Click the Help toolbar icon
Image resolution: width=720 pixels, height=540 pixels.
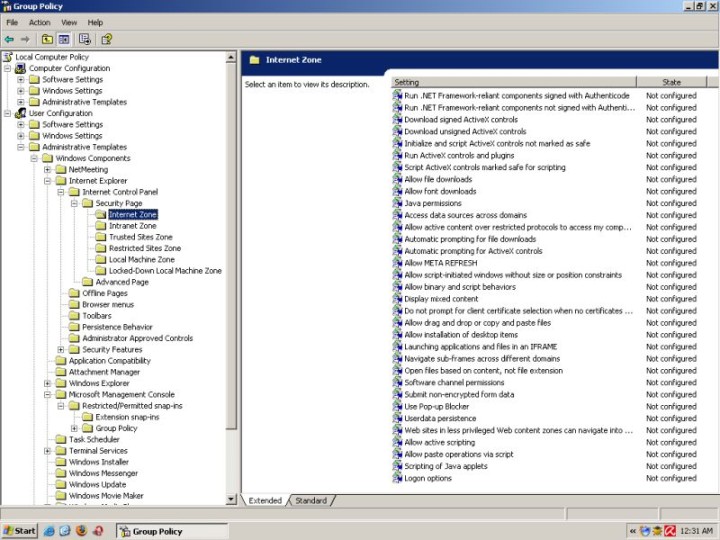pos(106,39)
